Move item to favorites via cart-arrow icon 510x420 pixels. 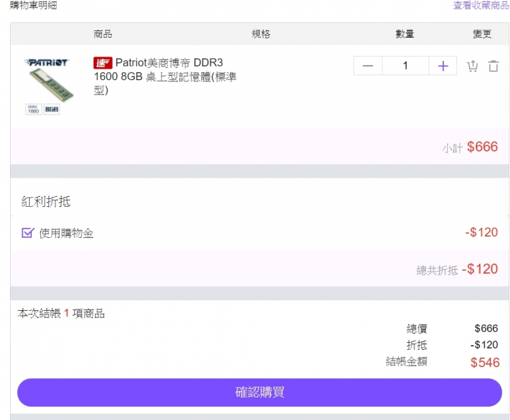472,66
